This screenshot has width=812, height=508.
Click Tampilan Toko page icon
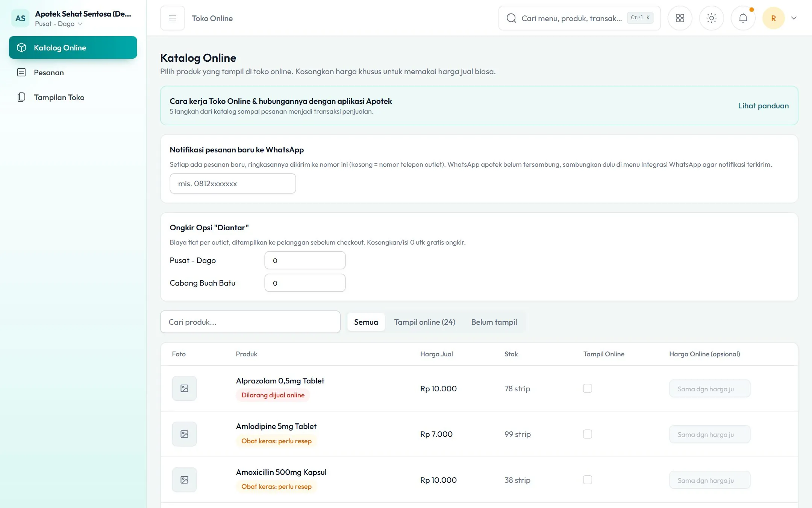[x=21, y=97]
